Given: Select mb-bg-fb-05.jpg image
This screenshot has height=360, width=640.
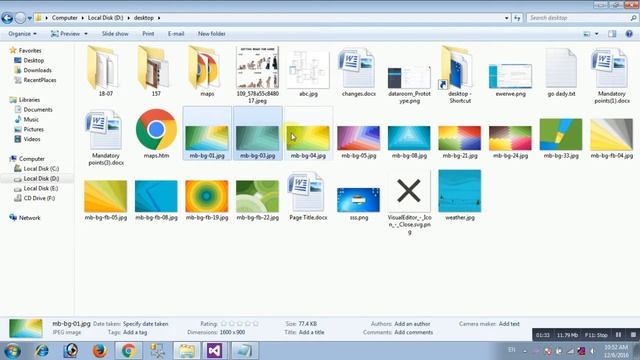Looking at the screenshot, I should click(105, 200).
